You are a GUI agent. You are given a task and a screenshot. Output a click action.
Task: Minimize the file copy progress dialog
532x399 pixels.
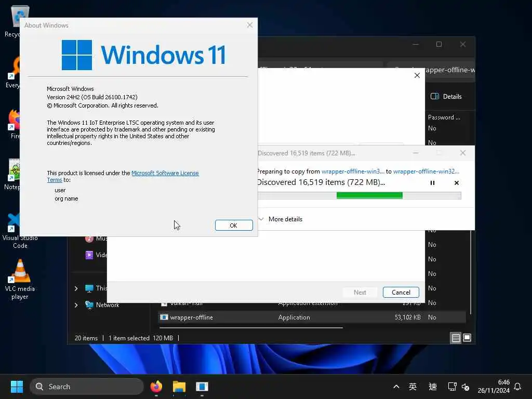(x=416, y=153)
